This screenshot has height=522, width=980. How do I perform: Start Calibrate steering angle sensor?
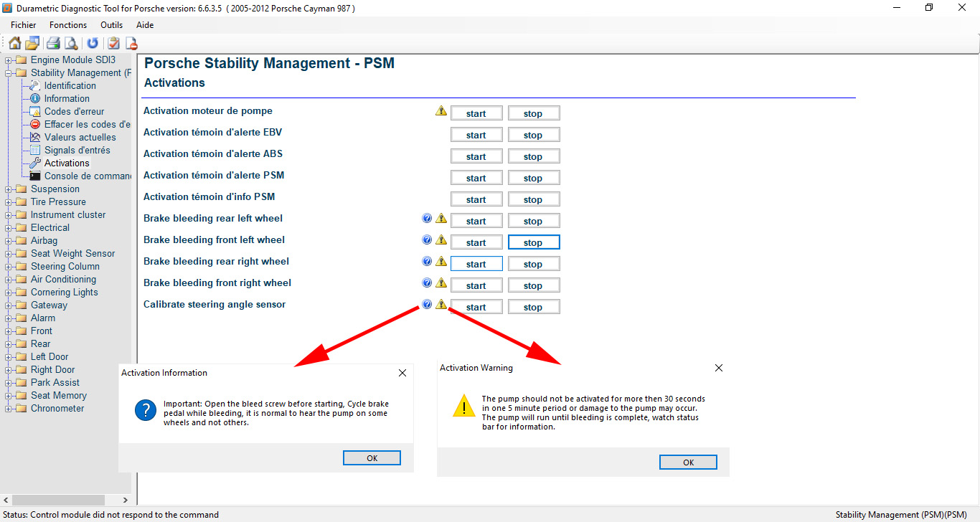[x=476, y=307]
